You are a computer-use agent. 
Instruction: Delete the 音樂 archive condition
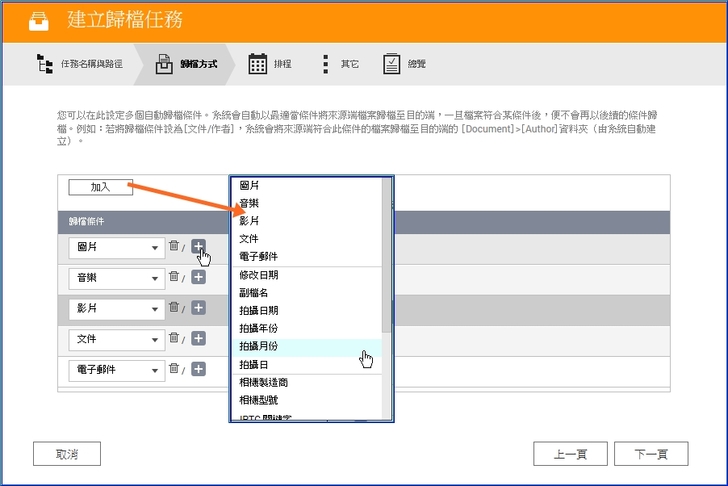coord(174,277)
